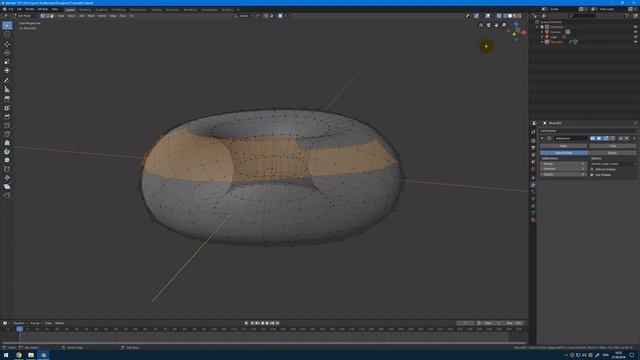Select the Annotate tool
The width and height of the screenshot is (640, 360).
[x=7, y=80]
